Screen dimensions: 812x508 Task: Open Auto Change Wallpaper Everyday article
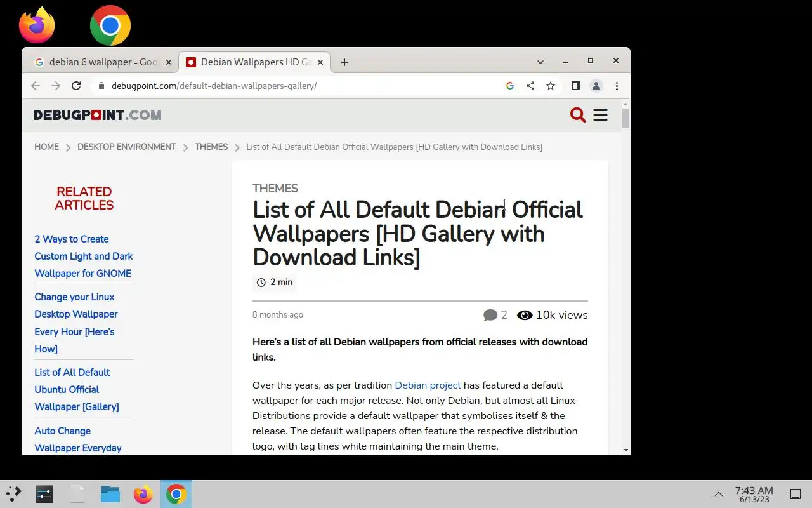pyautogui.click(x=78, y=439)
